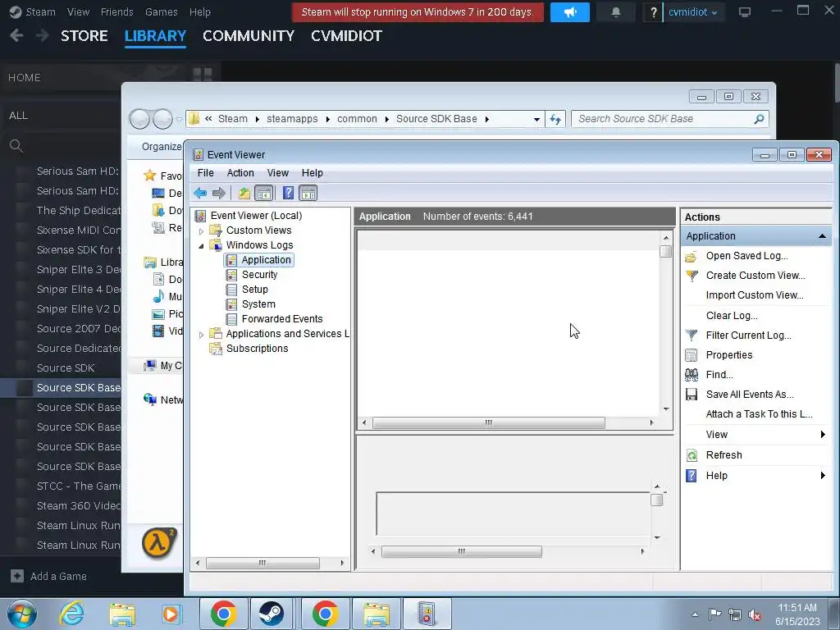Select the Application log node
The height and width of the screenshot is (630, 840).
pos(266,260)
